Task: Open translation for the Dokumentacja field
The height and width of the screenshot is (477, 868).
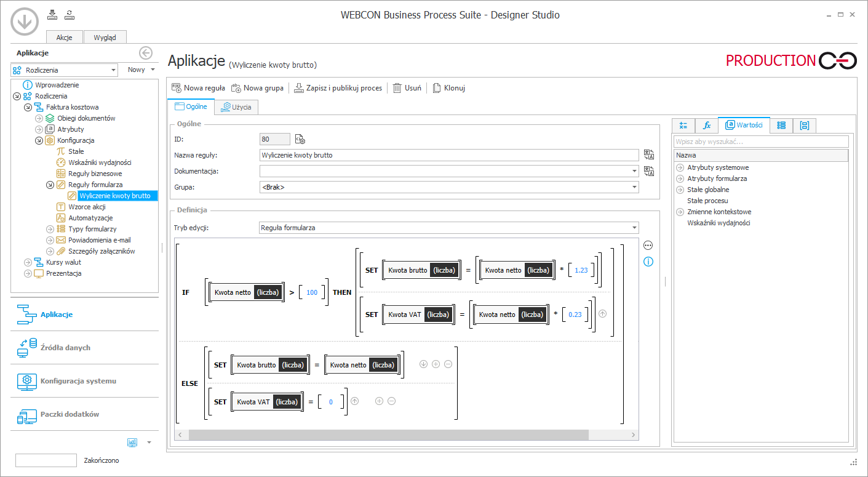Action: click(x=649, y=170)
